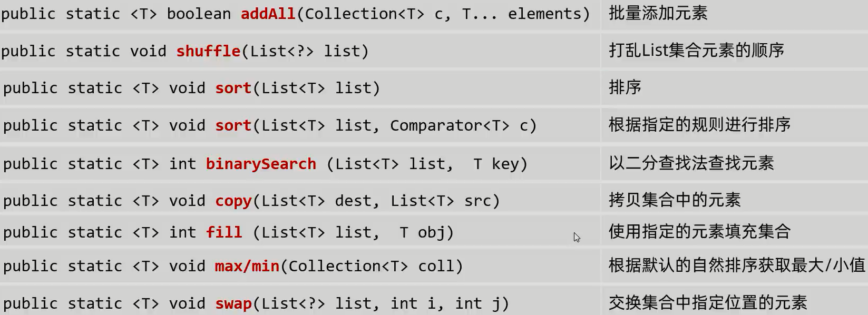This screenshot has width=868, height=315.
Task: Click the description 使用指定的元素填充集合
Action: point(700,231)
